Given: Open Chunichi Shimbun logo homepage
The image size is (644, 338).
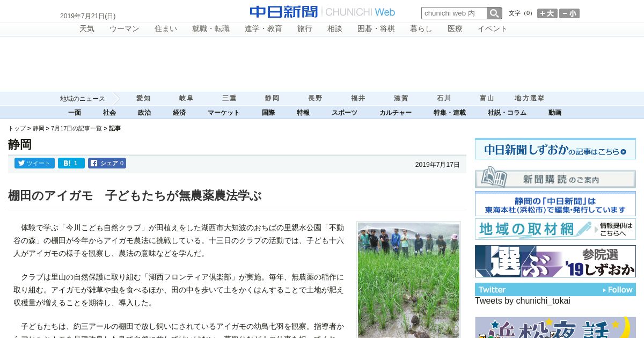Looking at the screenshot, I should 322,12.
